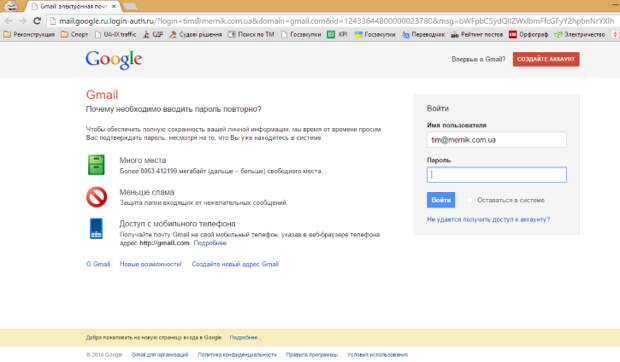Close the Gmail browser tab

[x=114, y=6]
